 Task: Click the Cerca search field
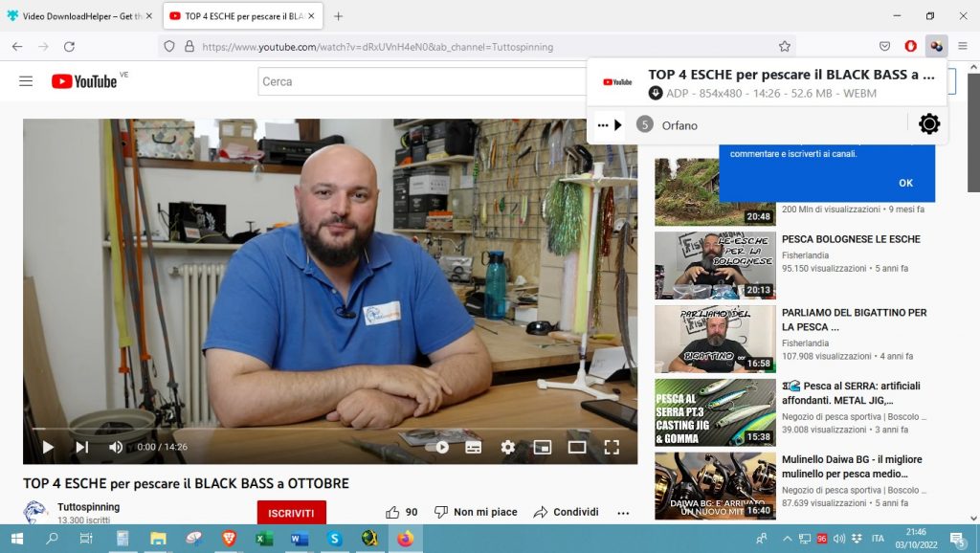pyautogui.click(x=421, y=81)
